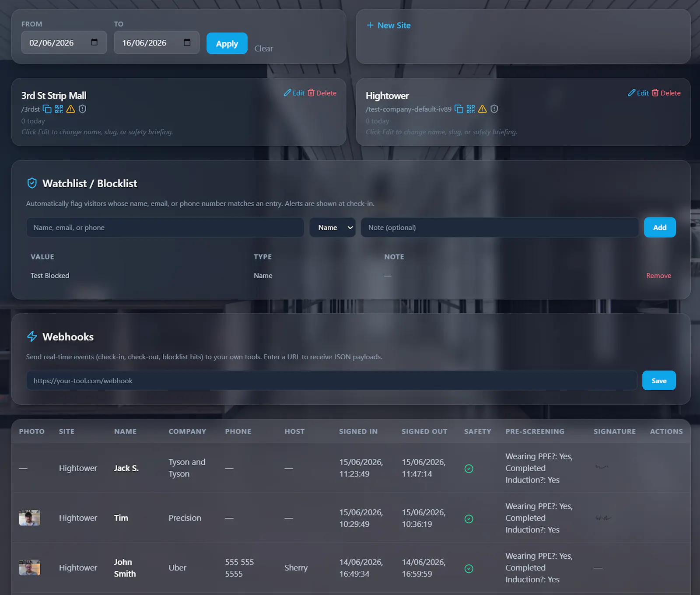The image size is (700, 595).
Task: Click the /test-company-default-iv89 slug text
Action: click(x=409, y=109)
